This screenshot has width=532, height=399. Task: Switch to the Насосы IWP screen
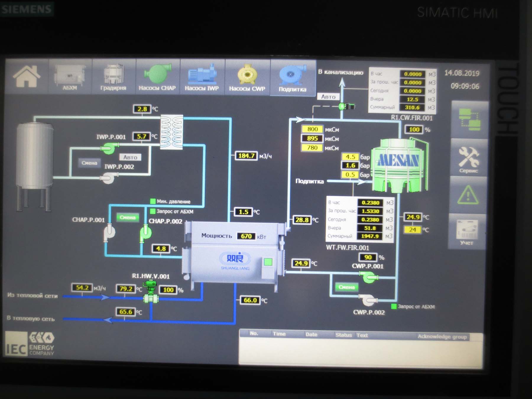point(202,77)
